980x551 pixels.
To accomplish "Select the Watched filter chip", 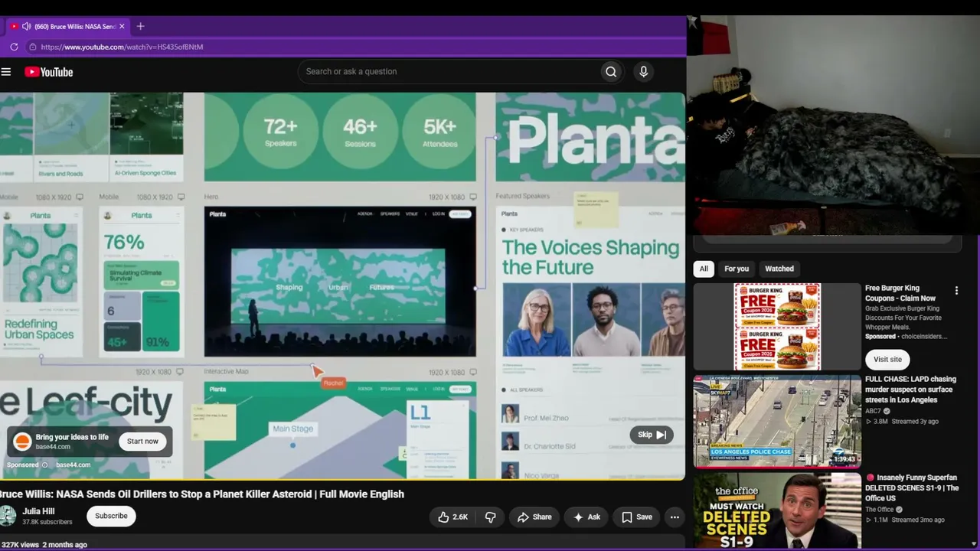I will coord(779,269).
